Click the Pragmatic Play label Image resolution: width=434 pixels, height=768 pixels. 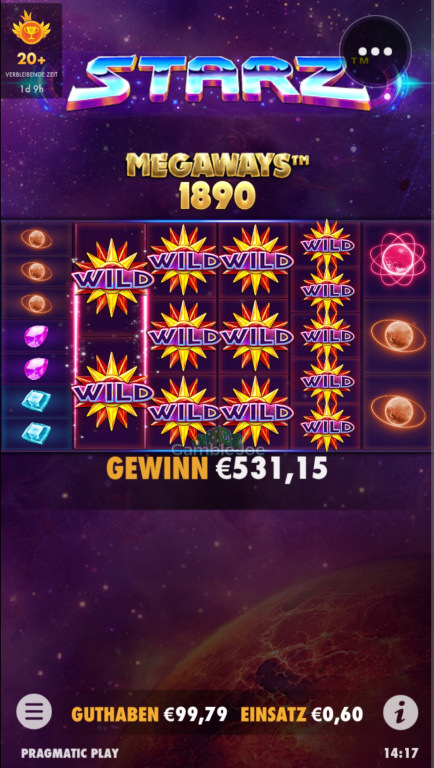click(x=70, y=753)
